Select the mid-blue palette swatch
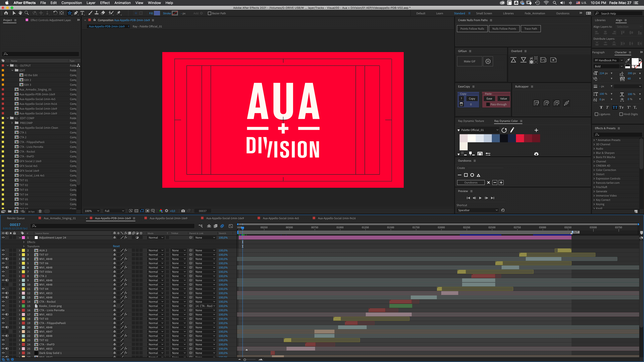 pyautogui.click(x=496, y=138)
